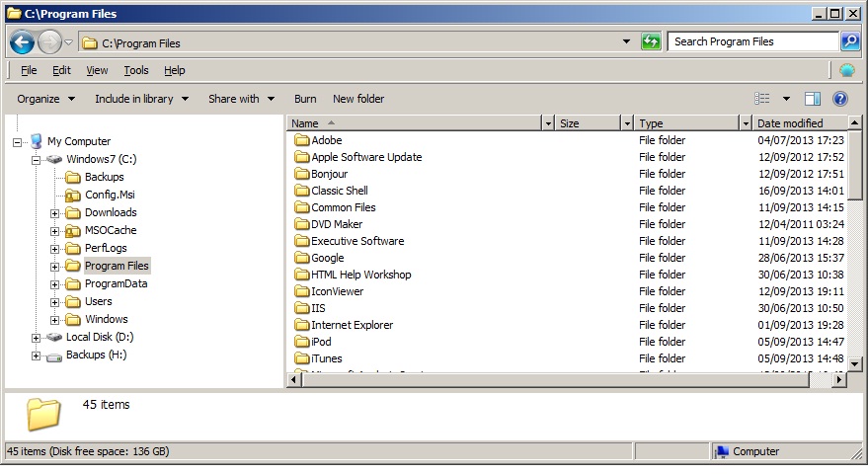Click the search magnifier icon
Viewport: 868px width, 474px height.
[x=849, y=41]
